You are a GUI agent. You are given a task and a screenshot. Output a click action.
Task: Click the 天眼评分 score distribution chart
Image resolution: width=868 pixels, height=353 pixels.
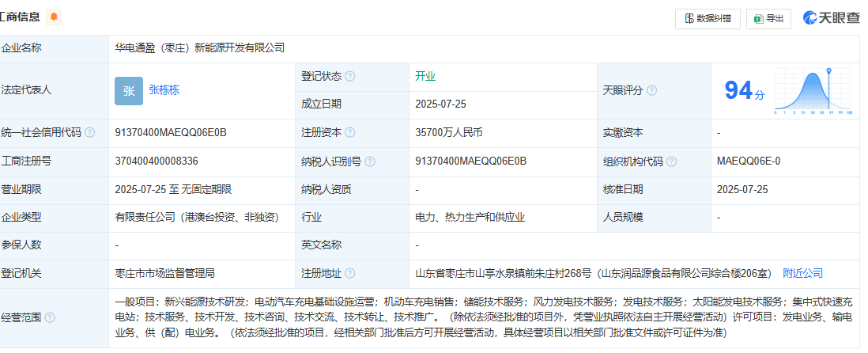(x=813, y=91)
